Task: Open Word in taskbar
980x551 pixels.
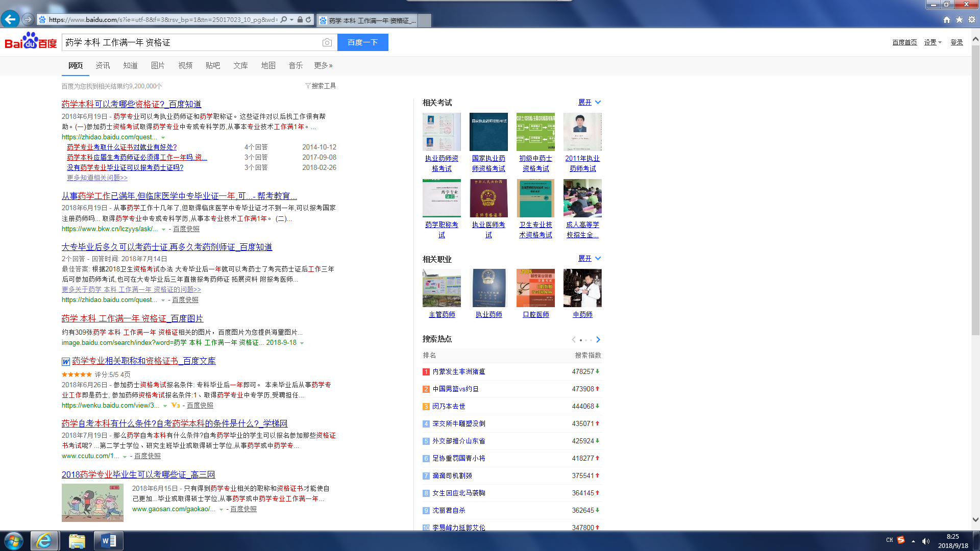Action: [x=109, y=541]
